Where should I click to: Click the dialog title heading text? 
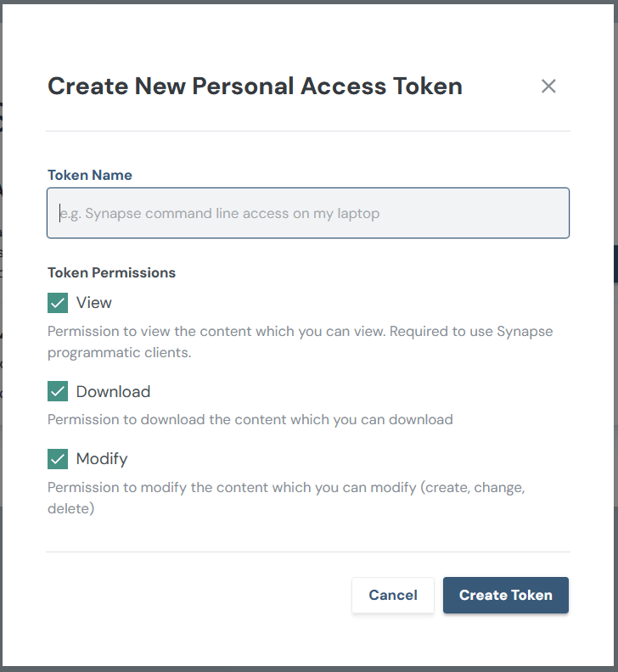[x=255, y=86]
